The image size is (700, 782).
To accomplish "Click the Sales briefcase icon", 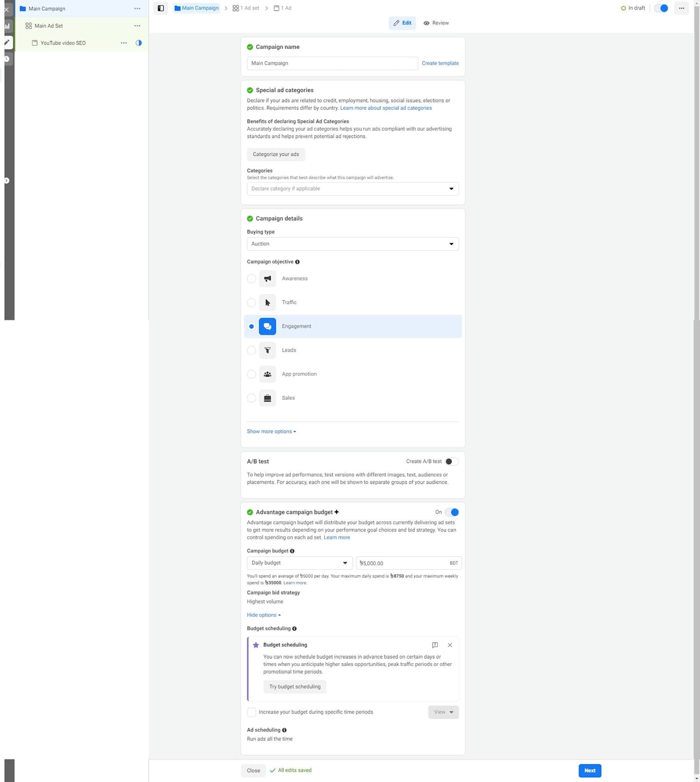I will [x=267, y=398].
